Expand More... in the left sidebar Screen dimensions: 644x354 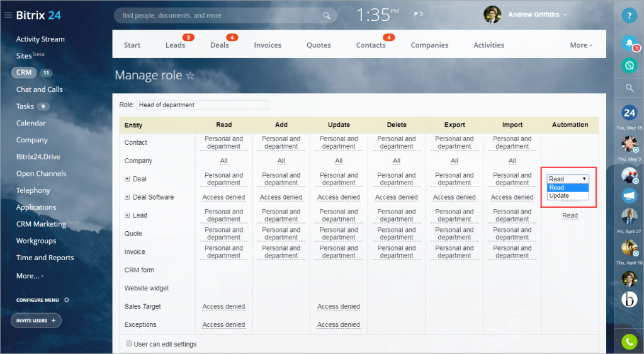30,276
